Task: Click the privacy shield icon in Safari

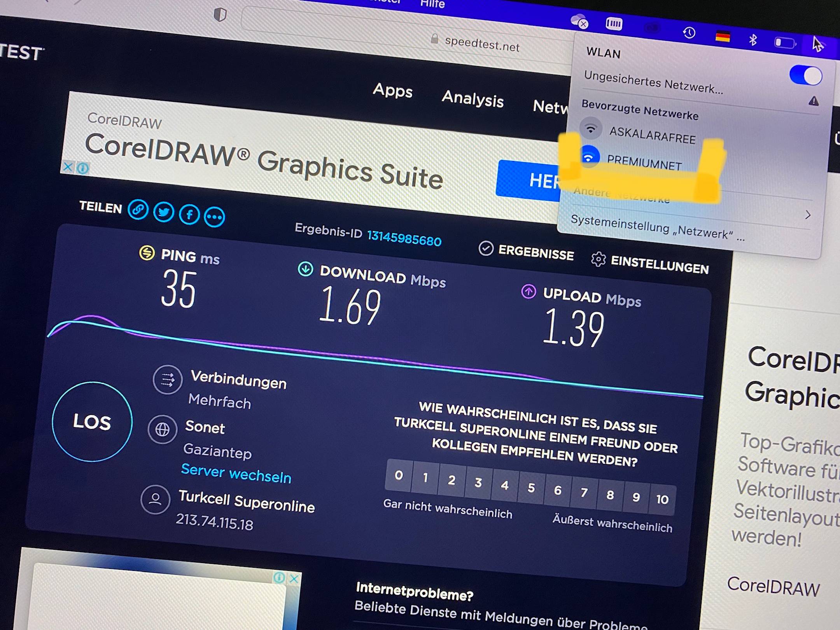Action: tap(220, 15)
